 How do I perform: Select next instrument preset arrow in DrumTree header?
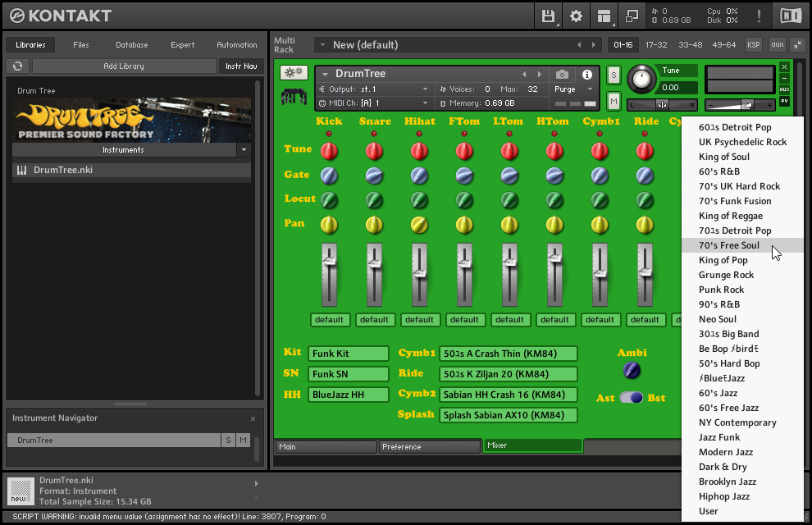[539, 74]
